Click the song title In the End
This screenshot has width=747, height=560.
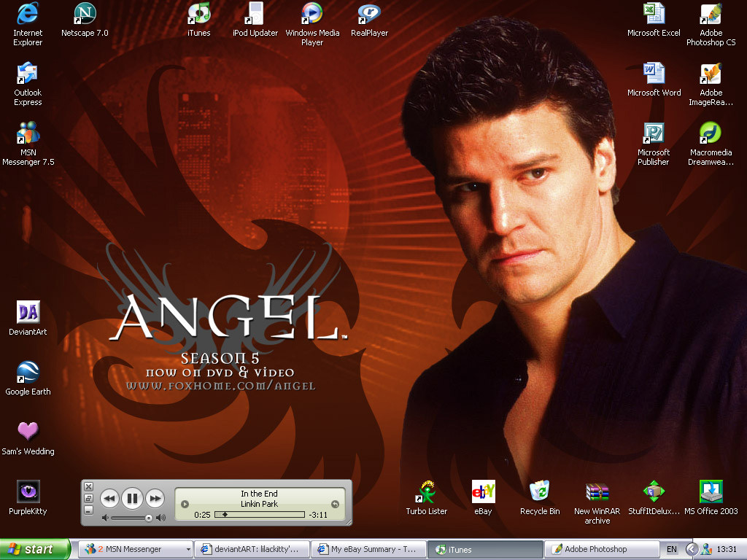(x=259, y=494)
